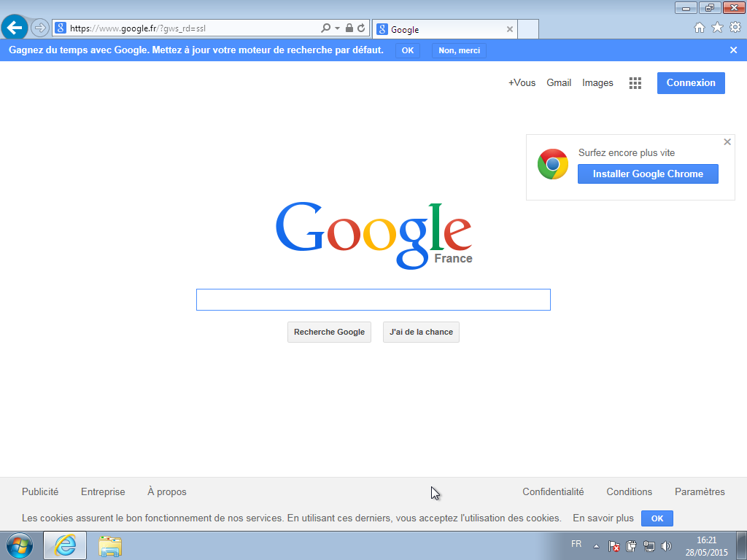The width and height of the screenshot is (747, 560).
Task: Focus the Google search input box
Action: tap(373, 300)
